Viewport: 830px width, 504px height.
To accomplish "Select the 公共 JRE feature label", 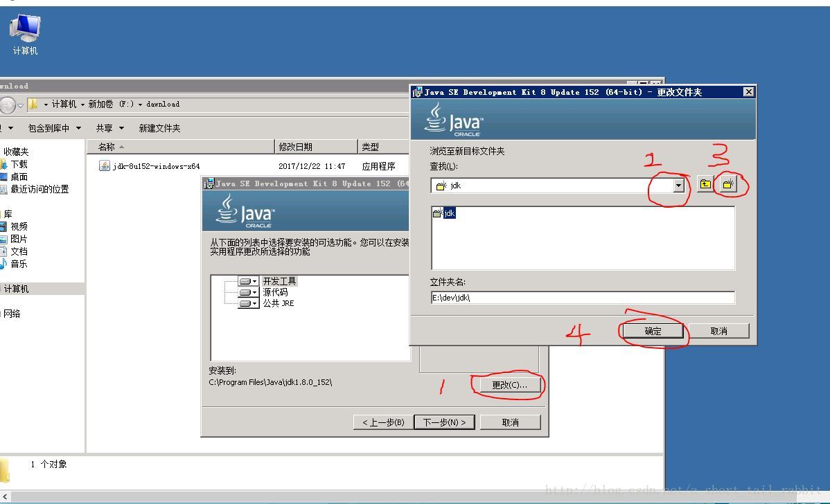I will coord(279,303).
